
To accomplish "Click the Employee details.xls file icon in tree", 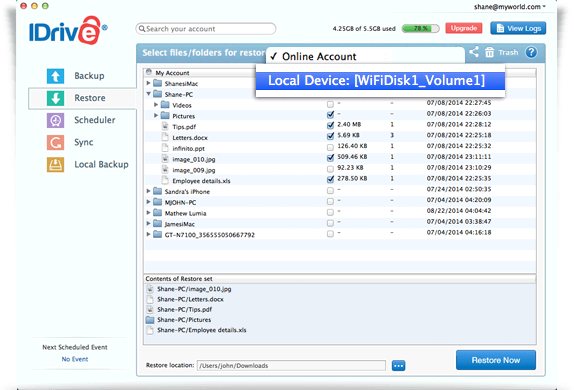I will pos(165,181).
